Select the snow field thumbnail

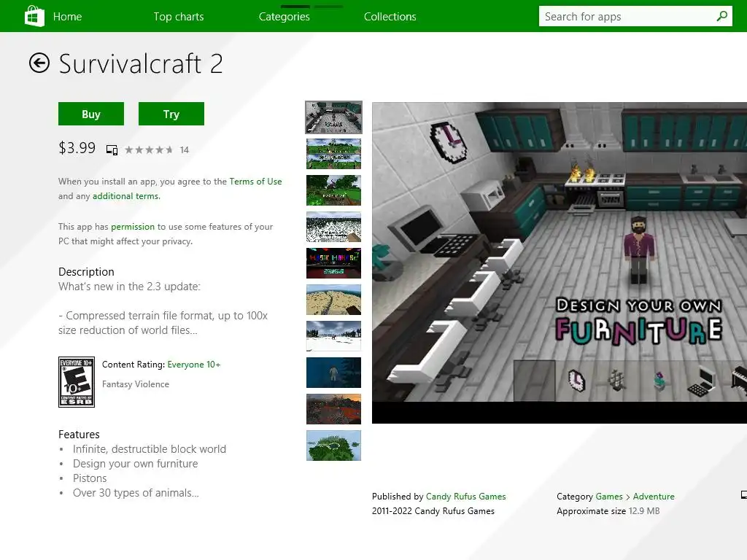[333, 335]
